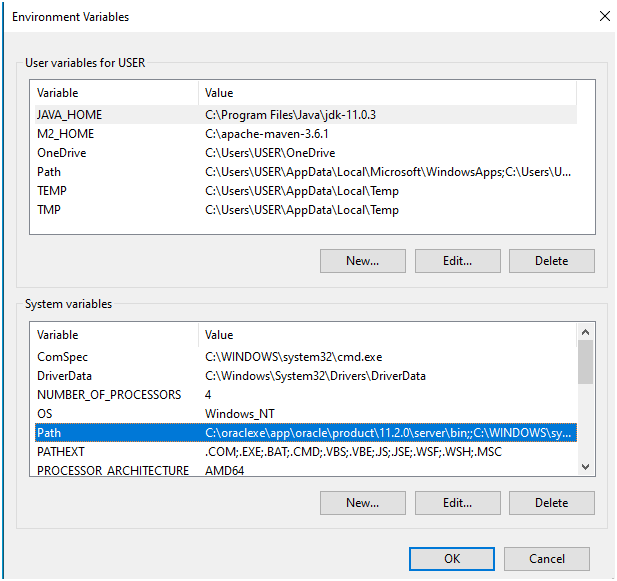This screenshot has height=581, width=617.
Task: Select NUMBER_OF_PROCESSORS system variable
Action: (109, 395)
